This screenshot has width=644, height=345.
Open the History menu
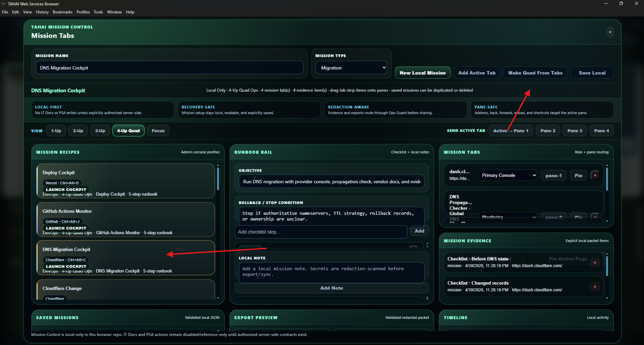click(42, 12)
